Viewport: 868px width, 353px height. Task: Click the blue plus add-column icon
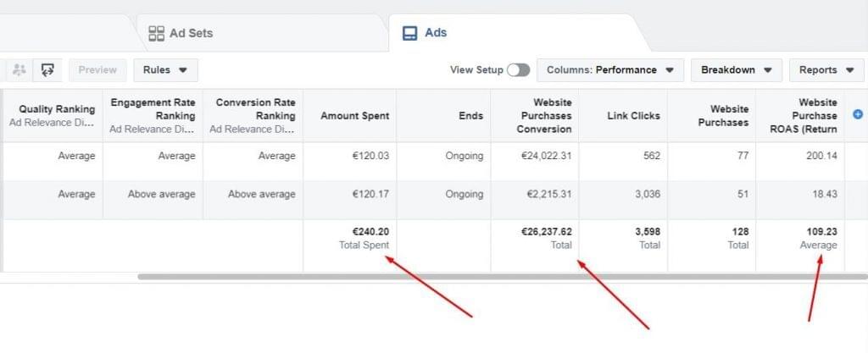click(x=857, y=114)
